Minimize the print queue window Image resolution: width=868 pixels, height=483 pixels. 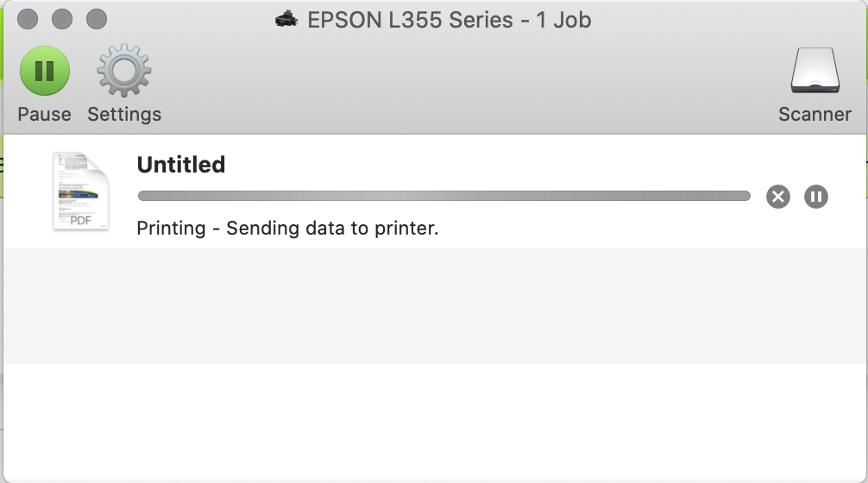(x=62, y=19)
